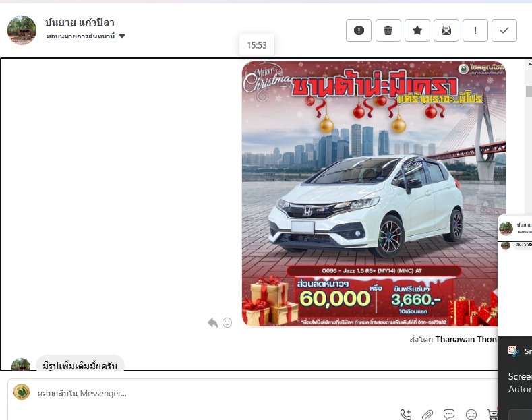This screenshot has height=420, width=532.
Task: Click sender name Thanawan Thon
Action: 466,339
